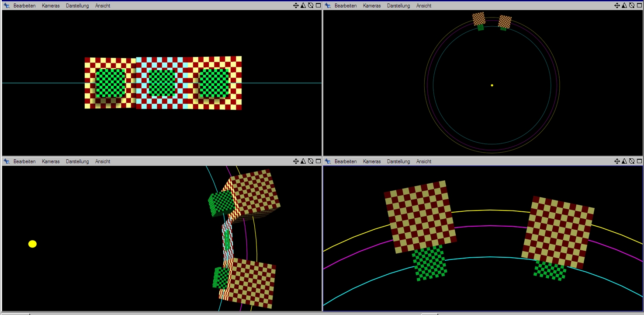This screenshot has width=644, height=315.
Task: Click the move camera icon in top-left viewport
Action: (296, 6)
